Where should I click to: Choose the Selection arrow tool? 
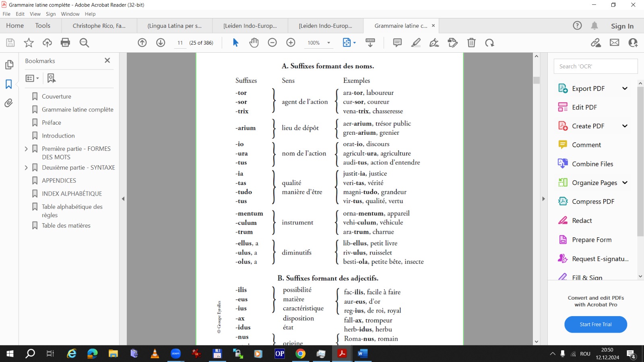(x=235, y=43)
